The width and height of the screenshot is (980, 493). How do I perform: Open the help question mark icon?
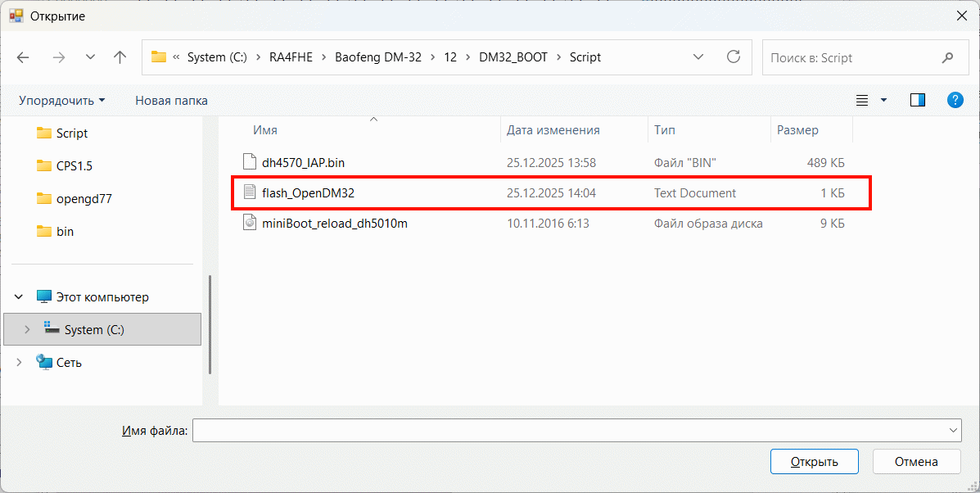[x=955, y=100]
